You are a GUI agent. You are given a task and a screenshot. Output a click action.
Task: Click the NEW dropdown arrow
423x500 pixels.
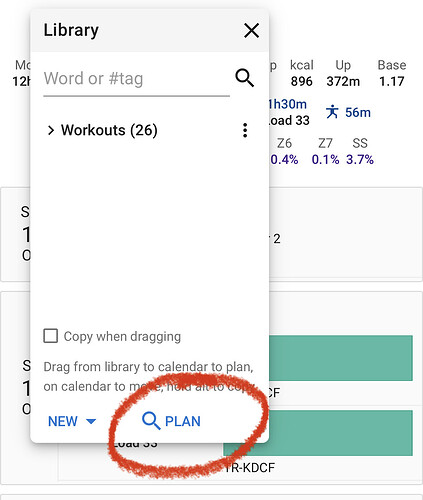[x=91, y=421]
